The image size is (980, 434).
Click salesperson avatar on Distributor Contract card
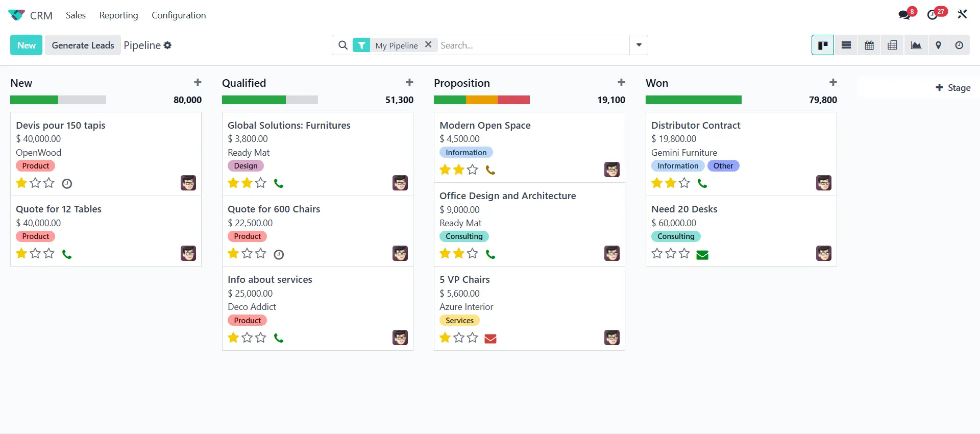point(824,183)
